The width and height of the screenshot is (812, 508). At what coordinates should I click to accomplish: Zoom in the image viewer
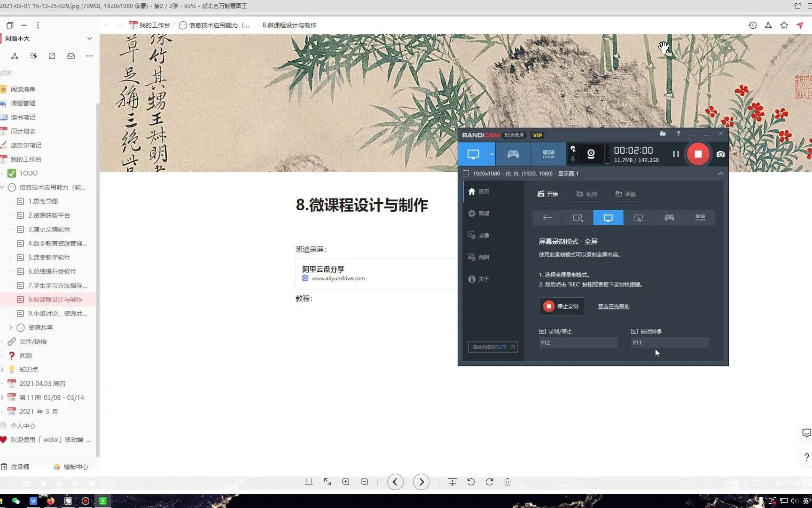tap(346, 482)
